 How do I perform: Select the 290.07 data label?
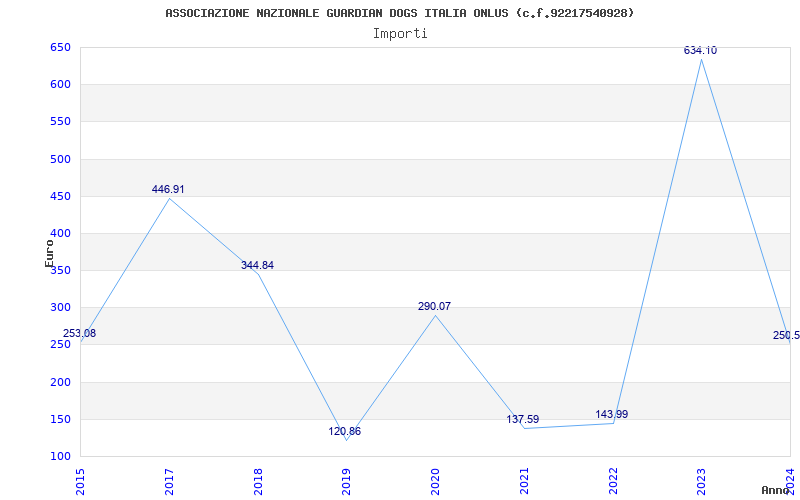click(434, 307)
